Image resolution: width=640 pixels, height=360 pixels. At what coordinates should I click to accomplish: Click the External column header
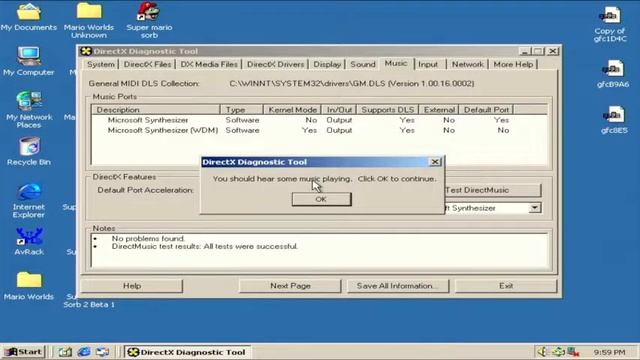click(439, 110)
